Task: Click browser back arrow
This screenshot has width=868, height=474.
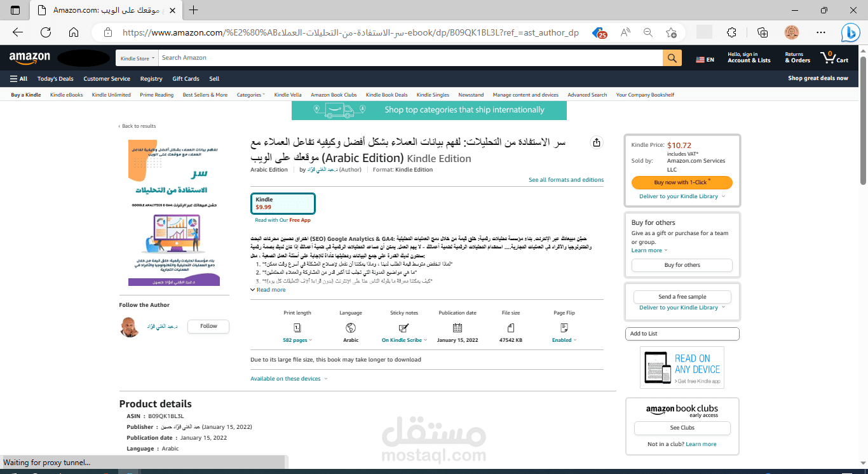Action: (18, 32)
